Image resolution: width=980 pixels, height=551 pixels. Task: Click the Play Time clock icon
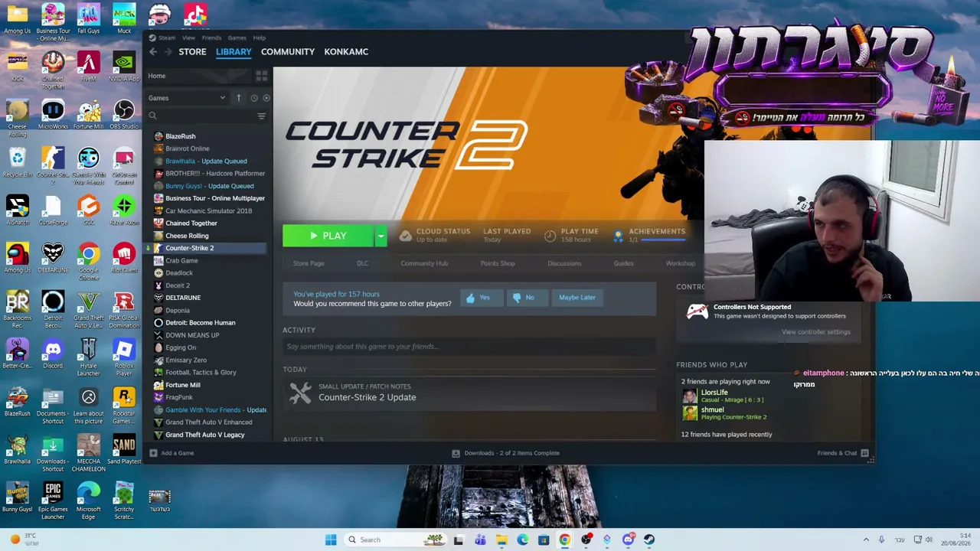[x=550, y=236]
